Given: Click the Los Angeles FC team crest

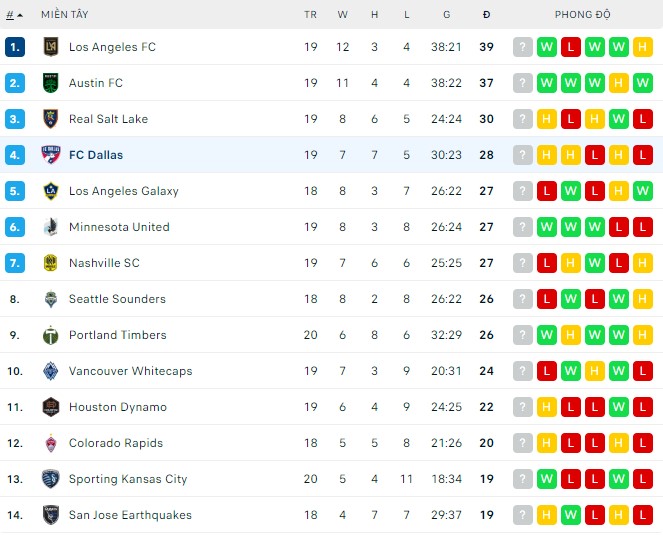Looking at the screenshot, I should (x=51, y=47).
